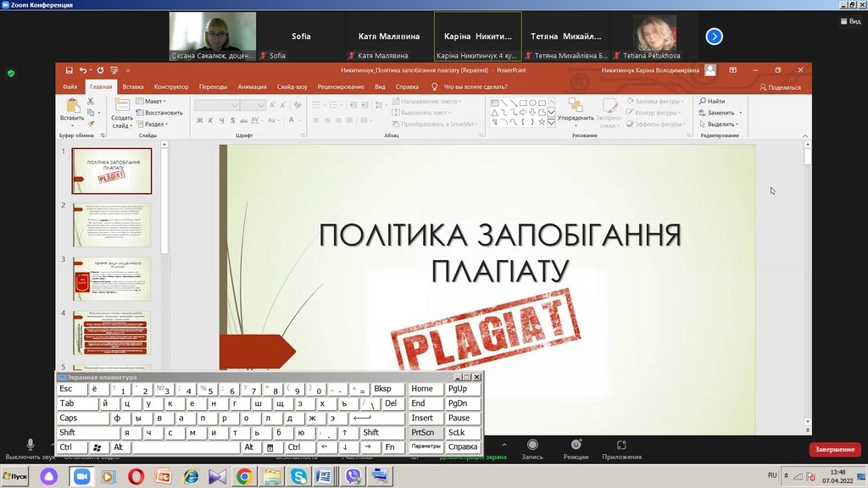Toggle the ScLk key on on-screen keyboard
This screenshot has height=488, width=868.
pyautogui.click(x=457, y=433)
